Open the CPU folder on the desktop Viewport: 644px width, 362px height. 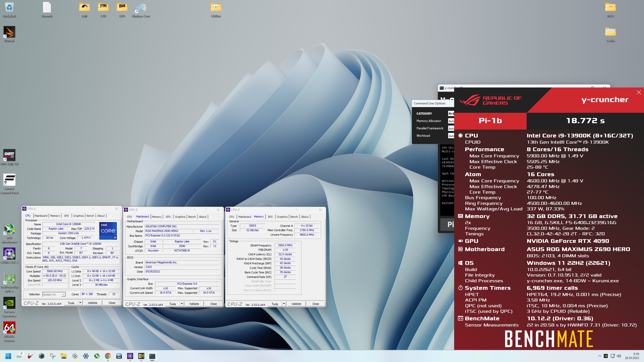[103, 10]
